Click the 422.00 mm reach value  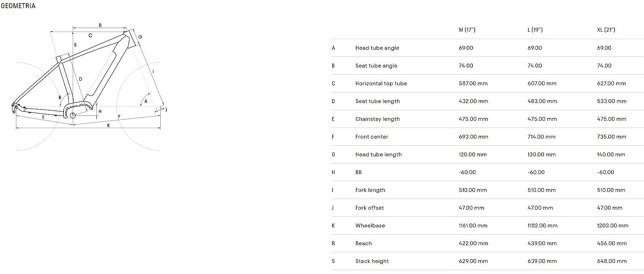(473, 243)
